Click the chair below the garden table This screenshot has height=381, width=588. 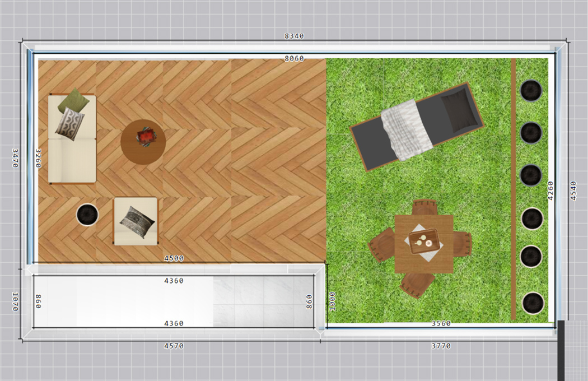417,284
